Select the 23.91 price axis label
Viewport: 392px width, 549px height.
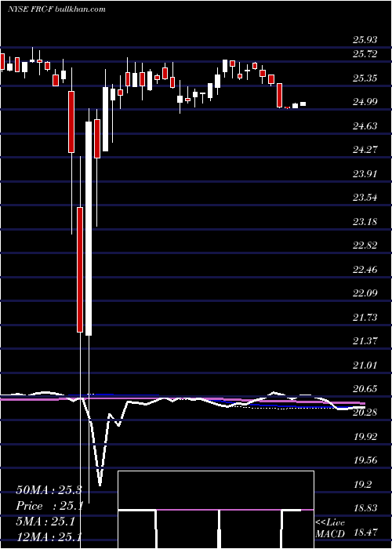coord(365,173)
